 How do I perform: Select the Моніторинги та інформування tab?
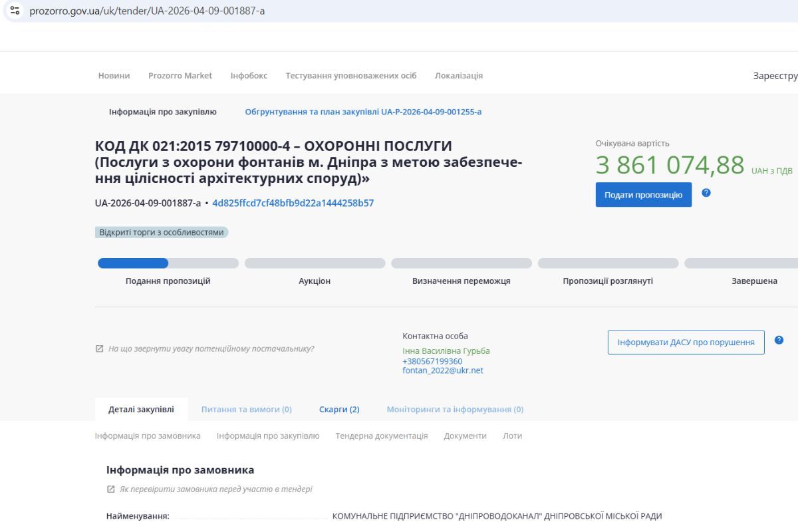click(x=454, y=410)
